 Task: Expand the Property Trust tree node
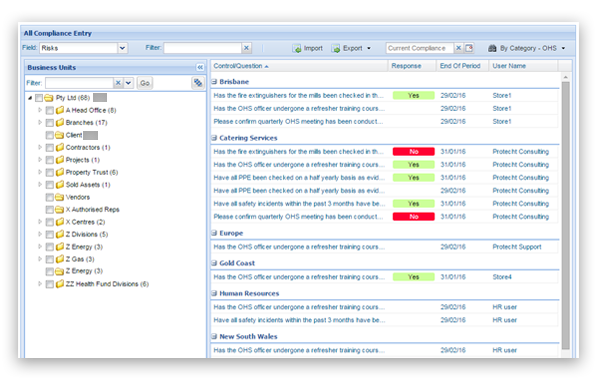[x=40, y=172]
